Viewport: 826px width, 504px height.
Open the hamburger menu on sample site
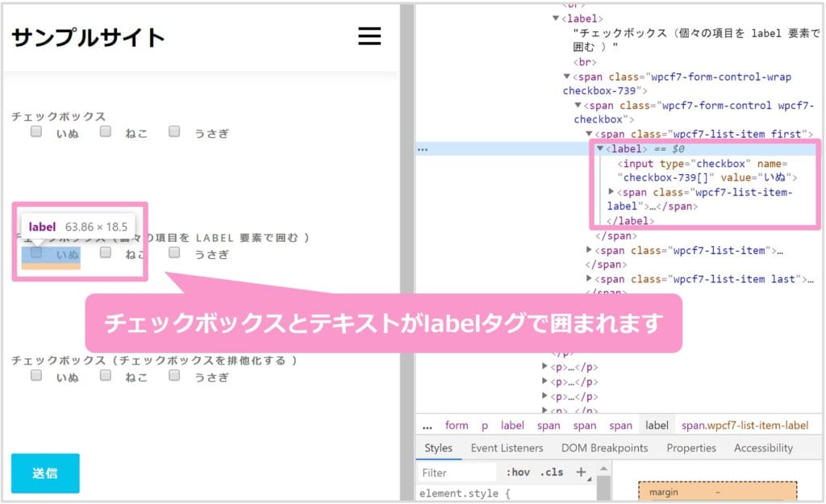pos(369,36)
